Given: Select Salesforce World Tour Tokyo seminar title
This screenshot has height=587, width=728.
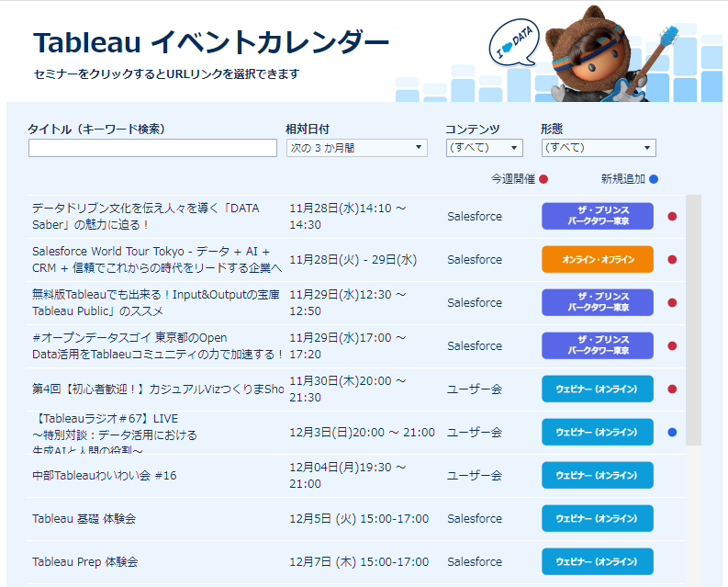Looking at the screenshot, I should click(157, 259).
